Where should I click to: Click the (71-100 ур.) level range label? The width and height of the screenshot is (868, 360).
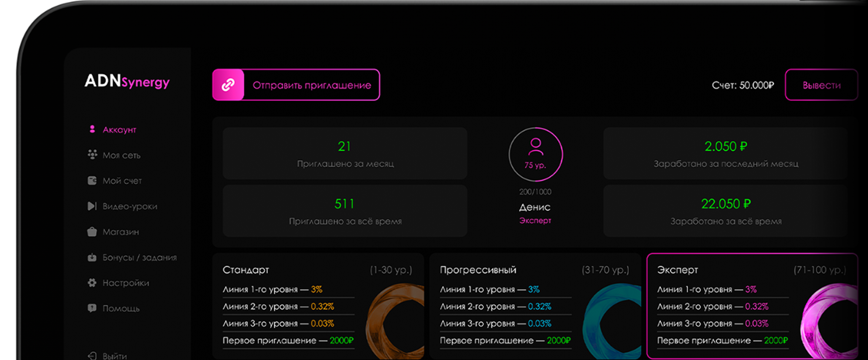pos(819,270)
